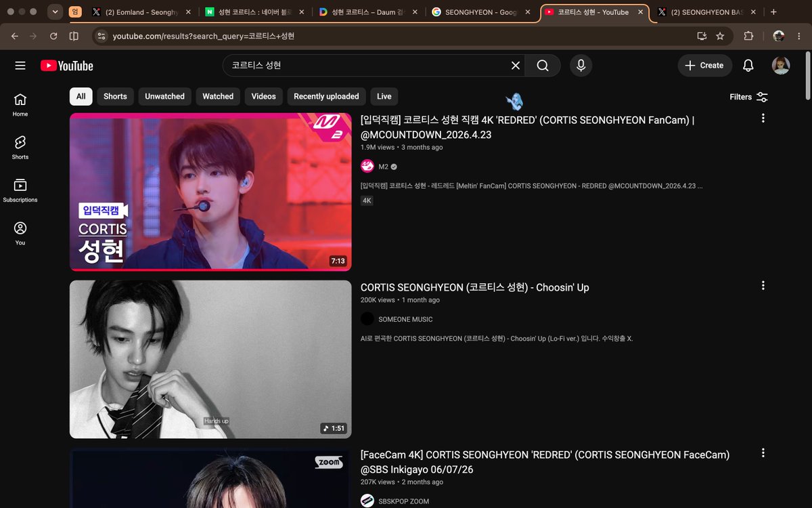Open the pinned orange tab
The image size is (812, 508).
(x=76, y=12)
